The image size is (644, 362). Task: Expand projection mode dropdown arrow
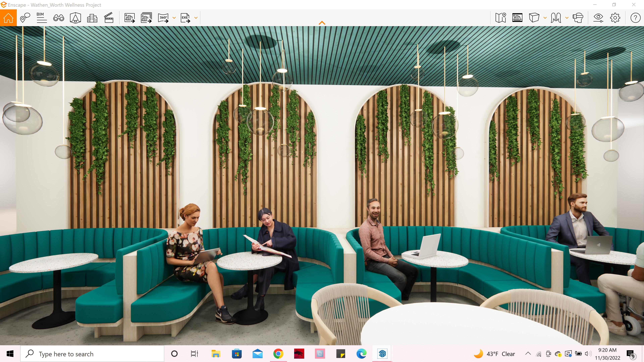point(545,18)
